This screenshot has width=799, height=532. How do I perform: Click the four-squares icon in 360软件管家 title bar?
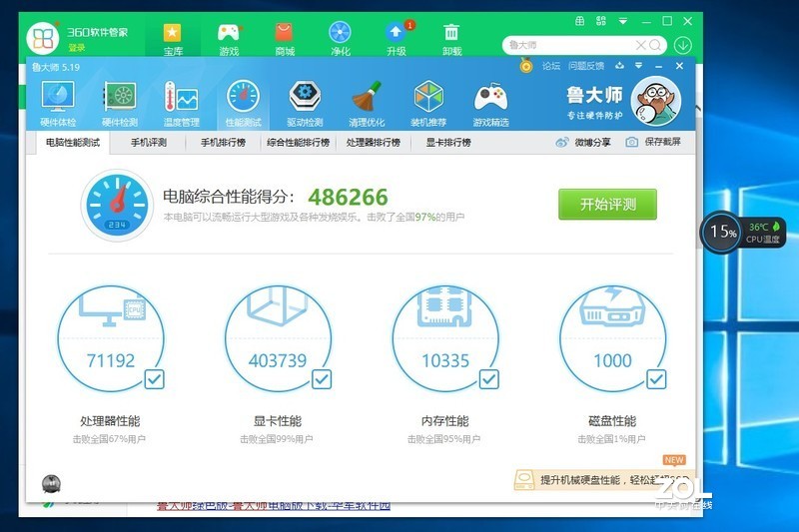[x=601, y=21]
